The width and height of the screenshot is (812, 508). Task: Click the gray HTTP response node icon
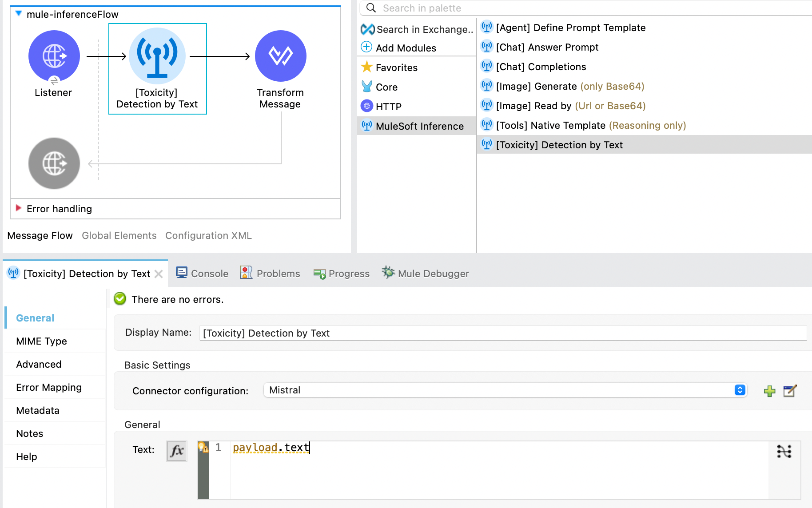54,163
